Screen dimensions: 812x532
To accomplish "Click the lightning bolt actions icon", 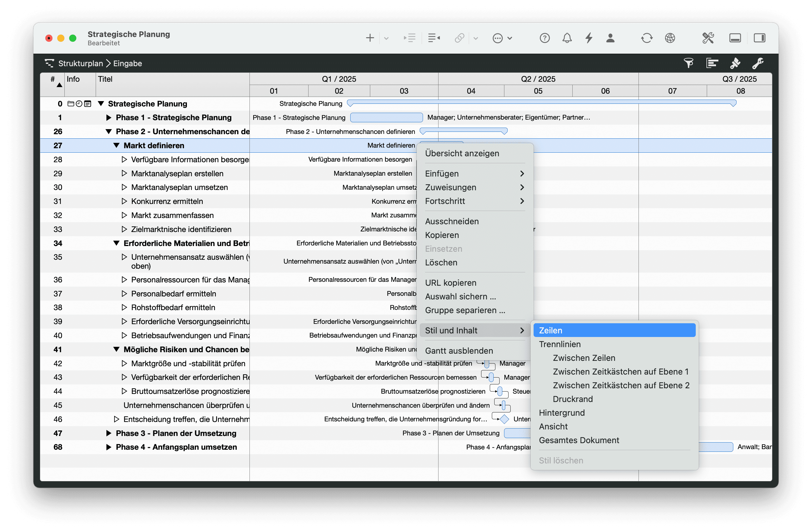I will (589, 38).
